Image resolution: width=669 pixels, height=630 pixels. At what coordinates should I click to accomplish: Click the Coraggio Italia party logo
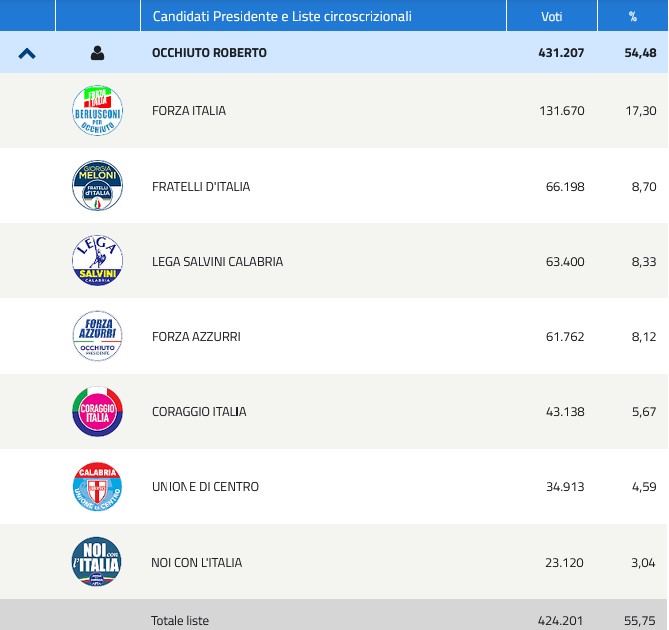tap(97, 412)
